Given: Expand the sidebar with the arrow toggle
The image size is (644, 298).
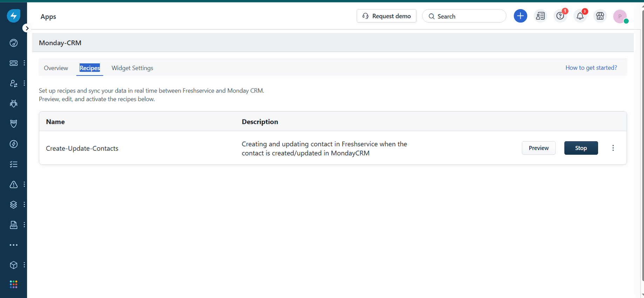Looking at the screenshot, I should [27, 28].
